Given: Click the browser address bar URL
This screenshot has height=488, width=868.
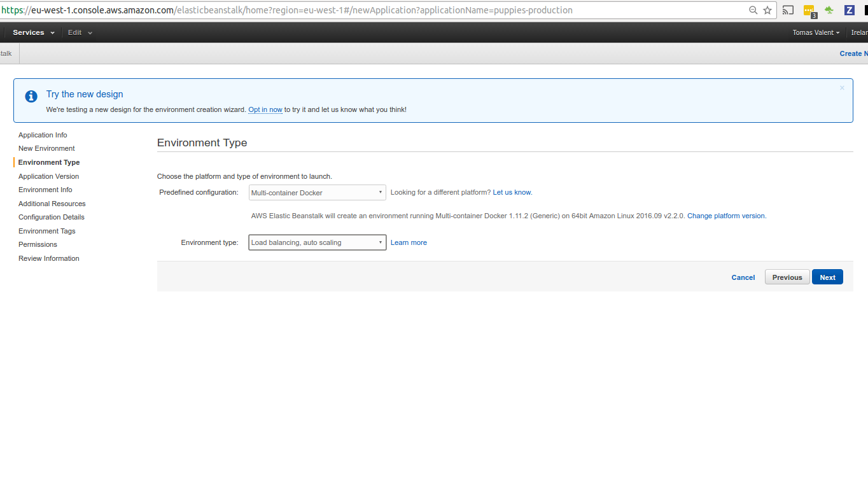Looking at the screenshot, I should coord(286,10).
